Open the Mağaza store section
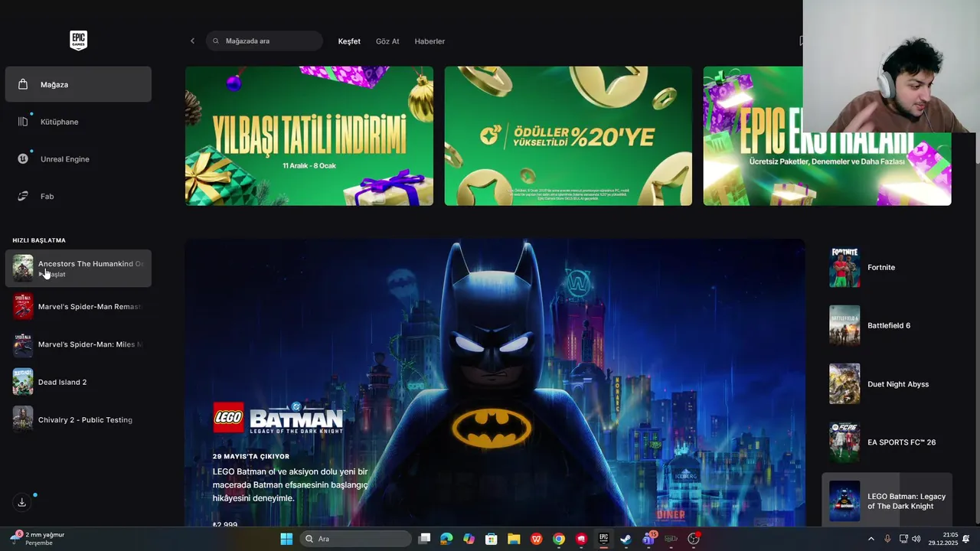980x551 pixels. click(78, 84)
